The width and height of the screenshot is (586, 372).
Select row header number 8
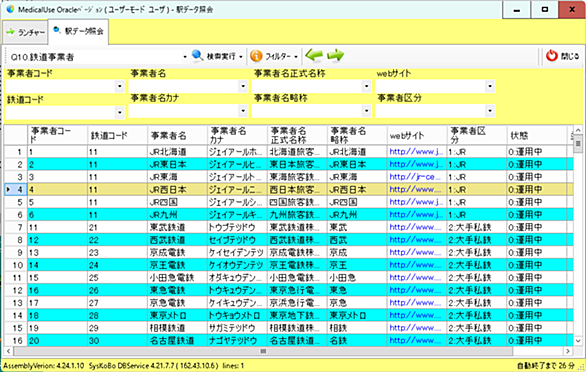point(16,240)
